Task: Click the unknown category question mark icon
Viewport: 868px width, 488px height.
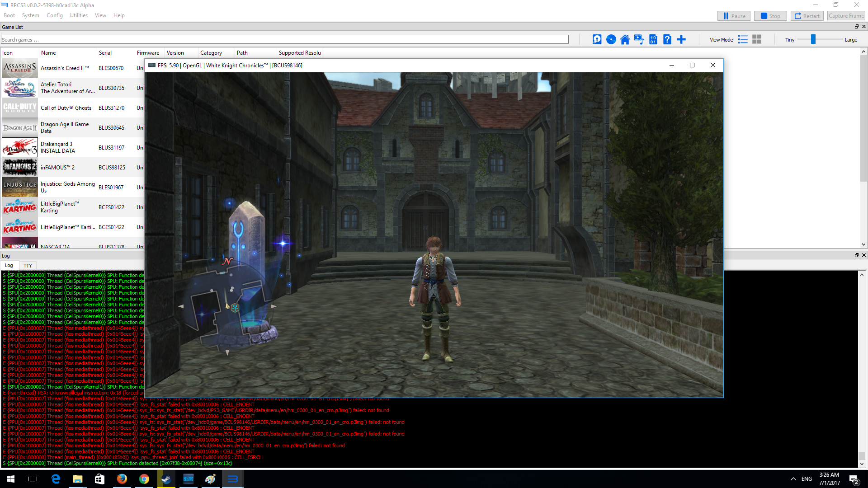Action: (667, 40)
